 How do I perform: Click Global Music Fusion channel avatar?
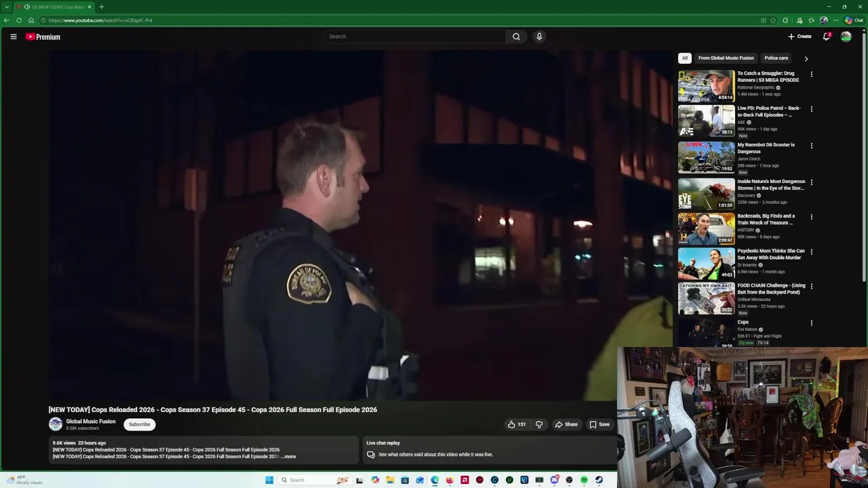tap(56, 424)
